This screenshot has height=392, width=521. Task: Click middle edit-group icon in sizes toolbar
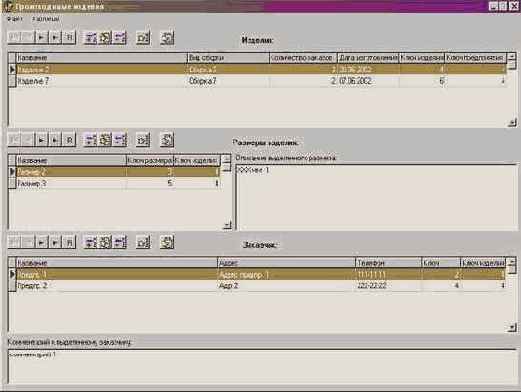[105, 140]
